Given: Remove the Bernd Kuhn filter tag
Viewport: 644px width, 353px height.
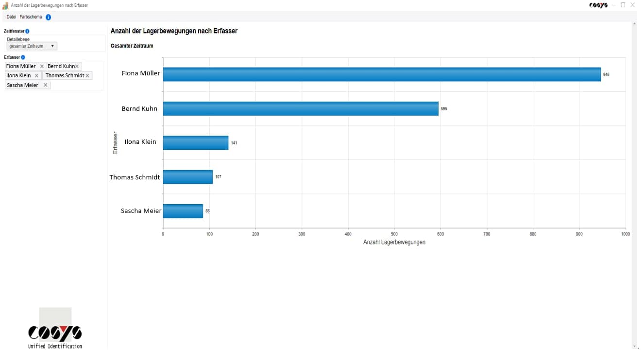Looking at the screenshot, I should (77, 66).
